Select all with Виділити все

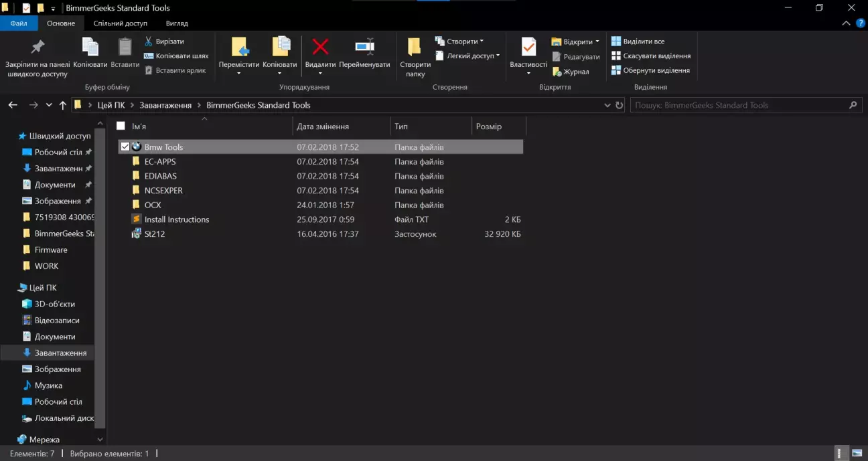tap(638, 41)
